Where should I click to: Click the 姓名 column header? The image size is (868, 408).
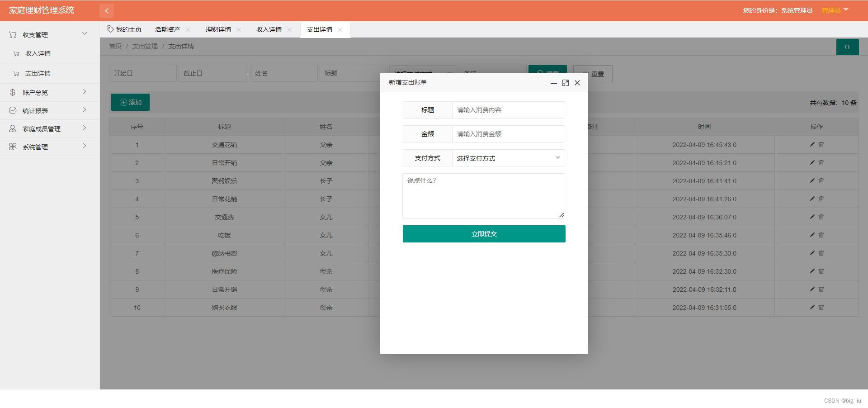326,127
